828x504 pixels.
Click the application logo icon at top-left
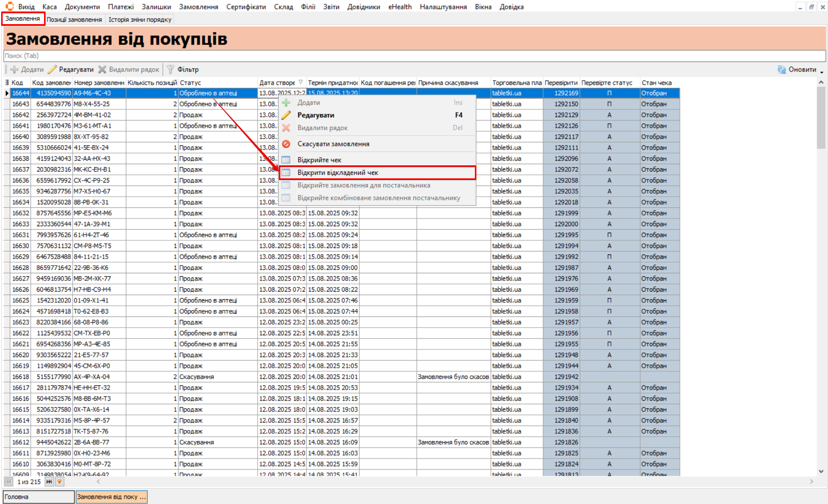click(x=10, y=7)
